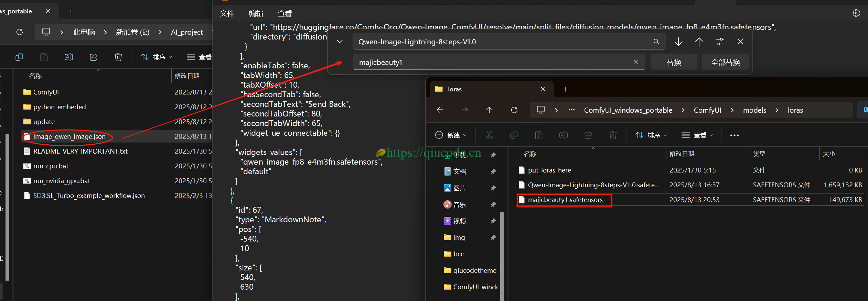Open 查看 dropdown in loras window
Screen dimensions: 868x301
click(x=697, y=135)
